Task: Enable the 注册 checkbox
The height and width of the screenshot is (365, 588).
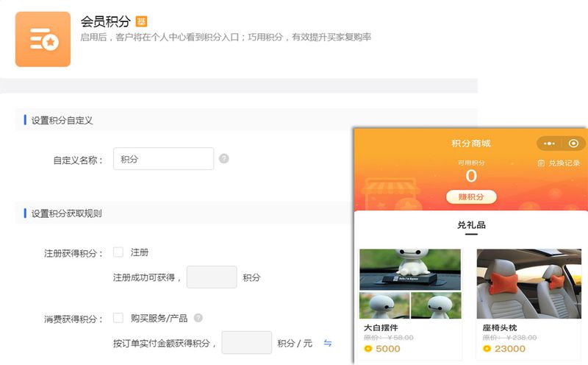Action: (118, 252)
